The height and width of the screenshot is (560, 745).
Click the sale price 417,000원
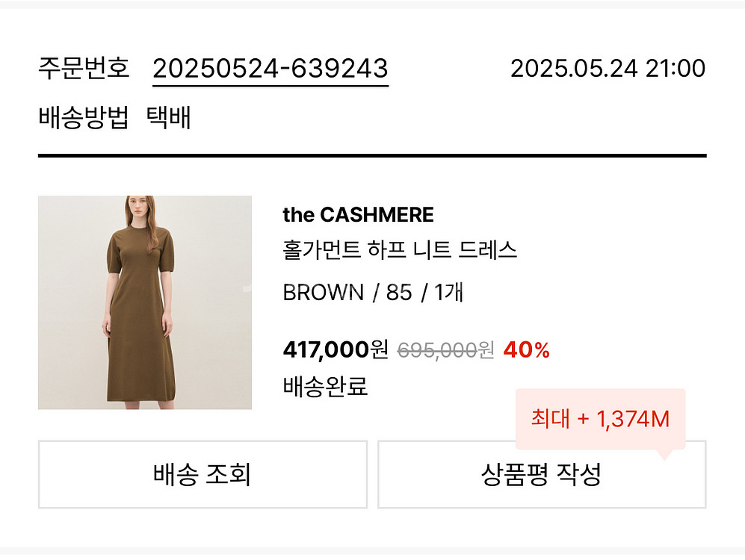[x=336, y=349]
